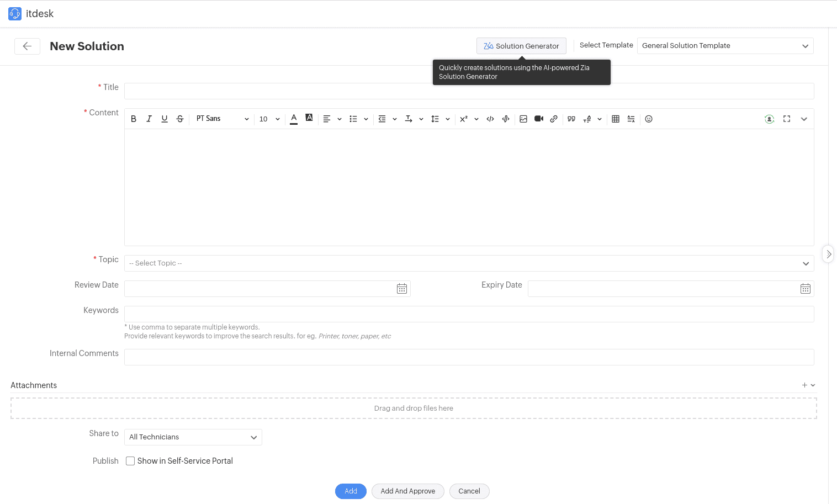Insert a video in the content editor
The height and width of the screenshot is (504, 837).
538,119
